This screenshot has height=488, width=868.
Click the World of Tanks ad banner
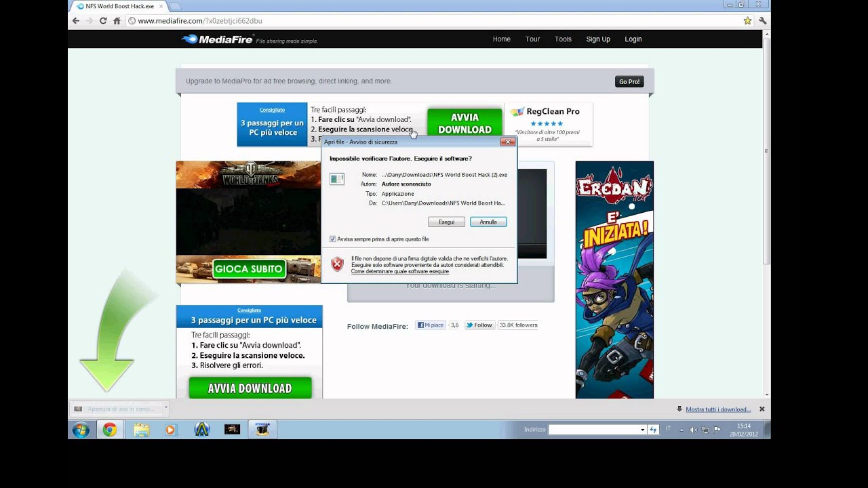[248, 222]
